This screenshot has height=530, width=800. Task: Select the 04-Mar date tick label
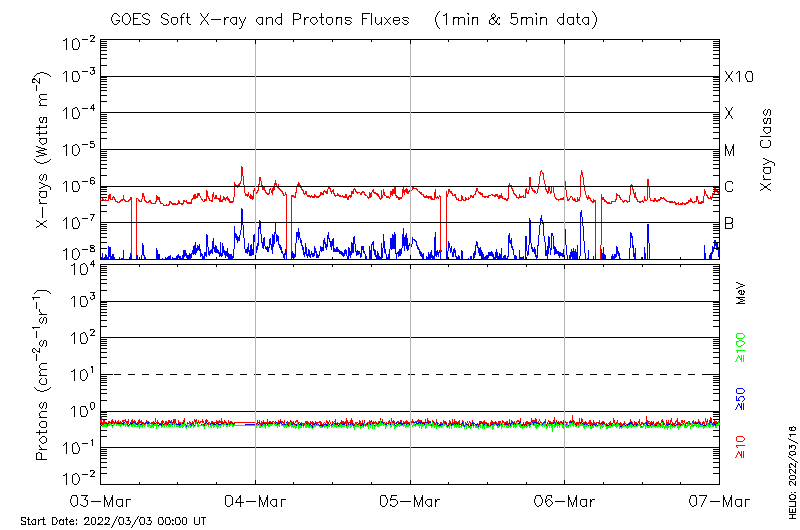click(256, 500)
